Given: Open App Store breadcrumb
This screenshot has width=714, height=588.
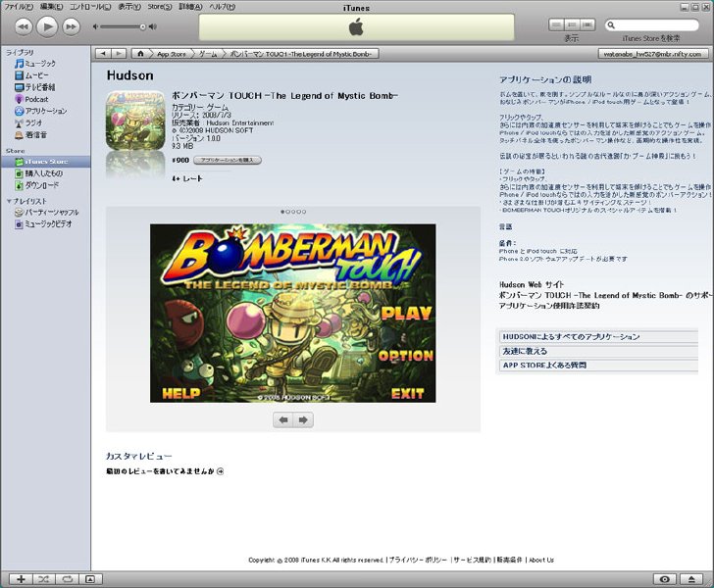Looking at the screenshot, I should pyautogui.click(x=172, y=54).
